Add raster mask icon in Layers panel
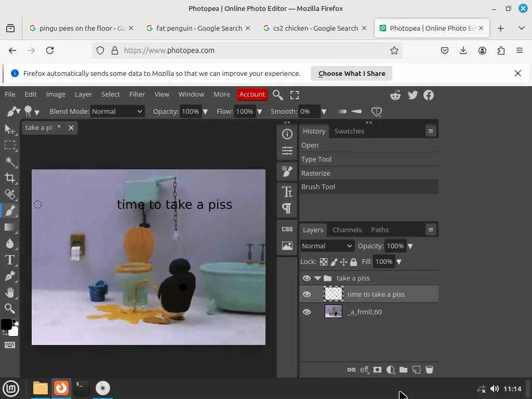Screen dimensions: 532x399 click(377, 369)
